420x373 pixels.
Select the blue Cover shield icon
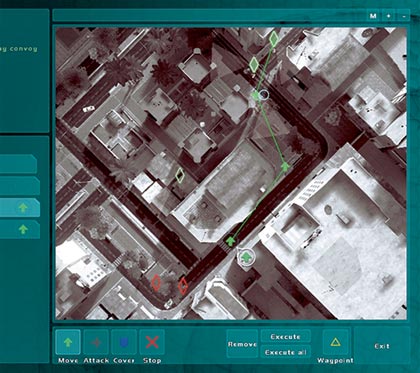[x=124, y=342]
